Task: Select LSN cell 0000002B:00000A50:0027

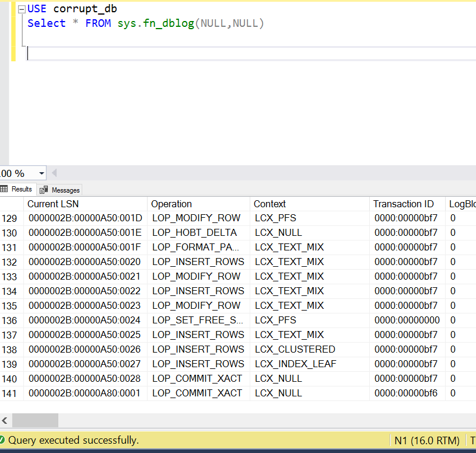Action: pyautogui.click(x=85, y=364)
